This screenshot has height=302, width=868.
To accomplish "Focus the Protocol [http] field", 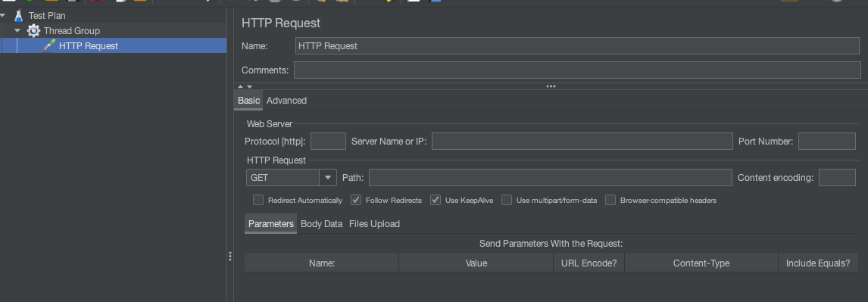I will 328,141.
